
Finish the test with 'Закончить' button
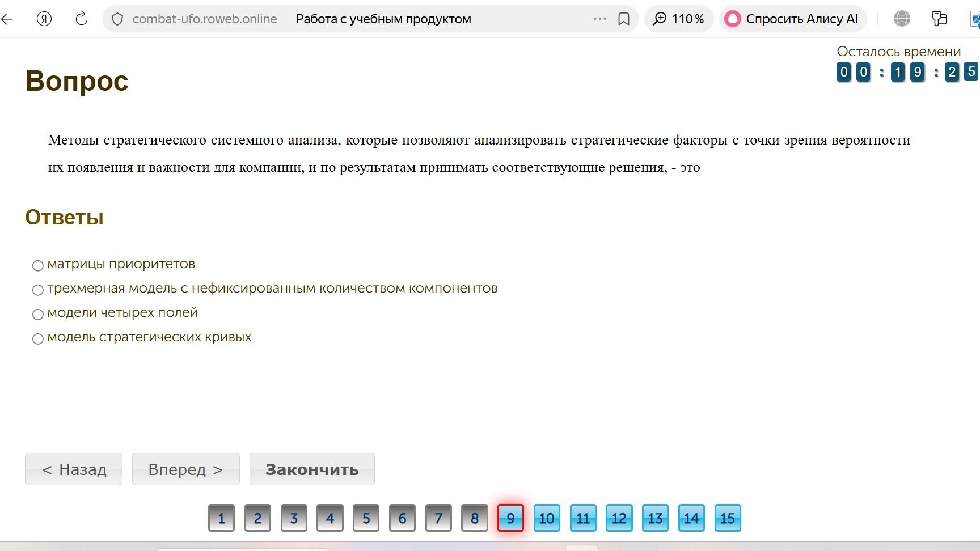(312, 469)
